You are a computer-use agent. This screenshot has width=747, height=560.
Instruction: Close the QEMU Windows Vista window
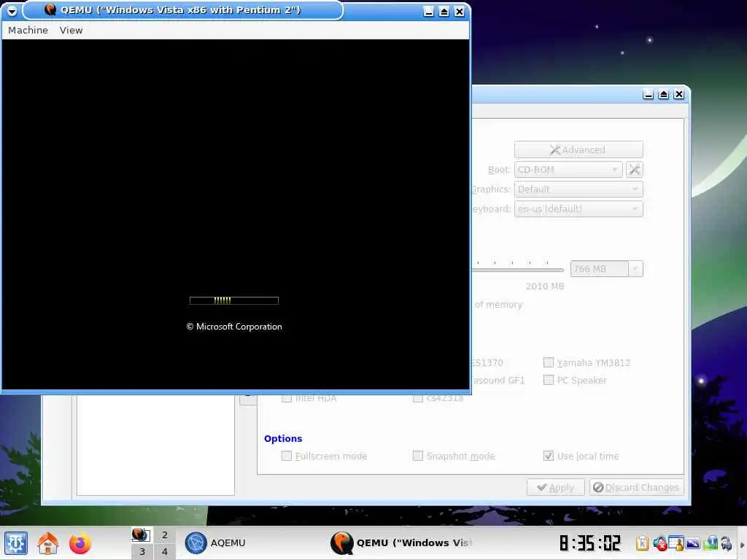pos(459,12)
